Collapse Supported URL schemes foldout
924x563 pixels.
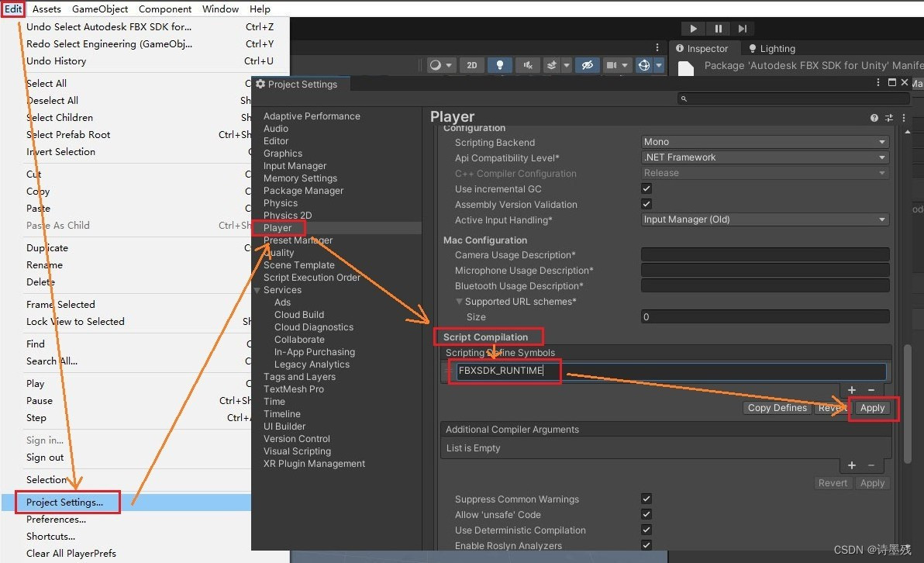[459, 301]
